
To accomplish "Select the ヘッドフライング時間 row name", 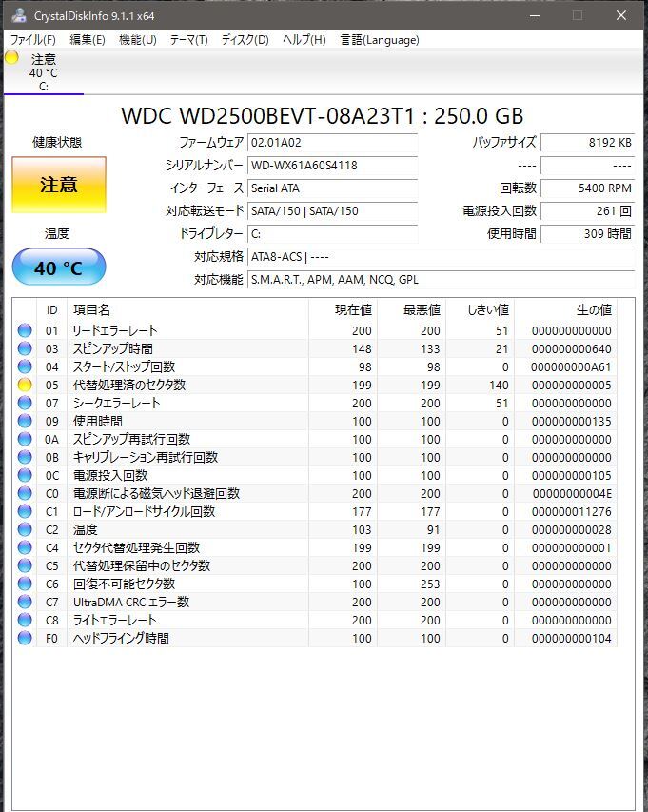I will tap(121, 638).
